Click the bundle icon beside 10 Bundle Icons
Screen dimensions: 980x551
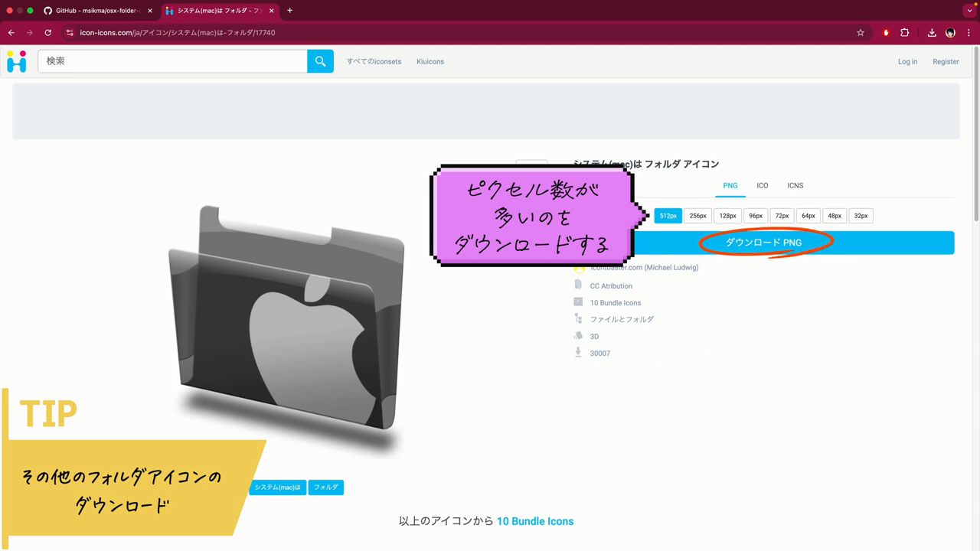pyautogui.click(x=578, y=302)
